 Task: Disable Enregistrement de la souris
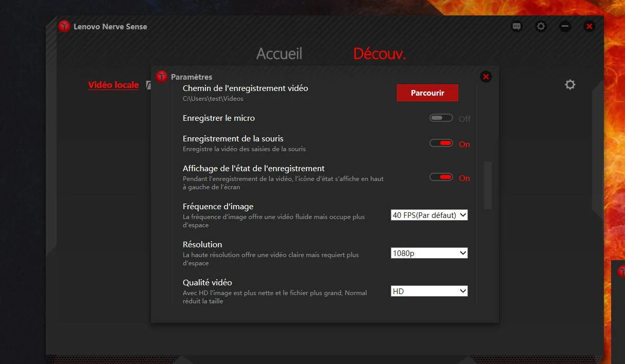441,142
